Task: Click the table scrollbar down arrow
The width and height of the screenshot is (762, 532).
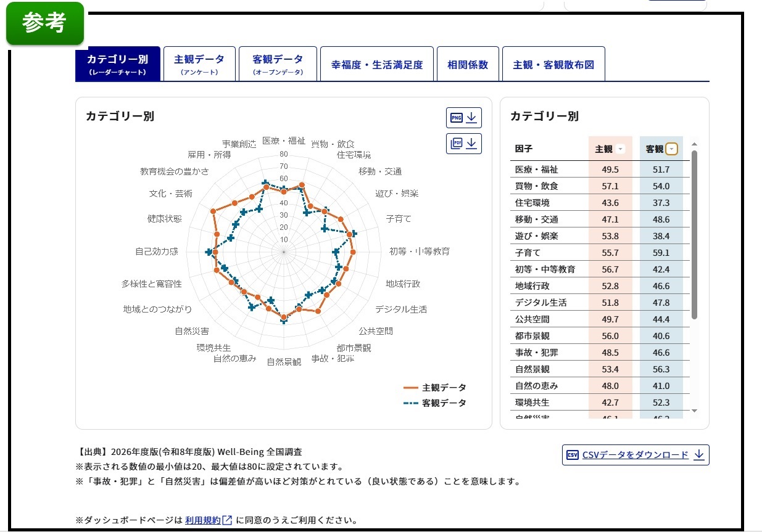Action: (694, 411)
